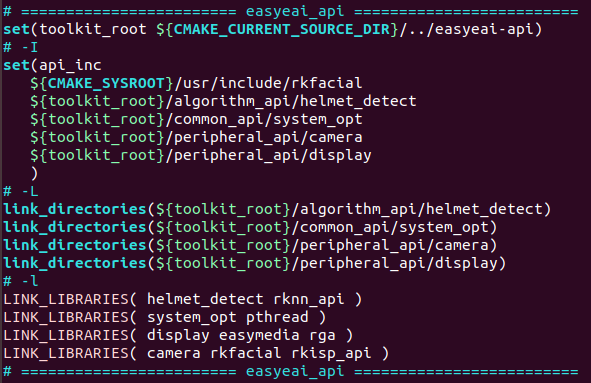Click pthread in LINK_LIBRARIES line
The height and width of the screenshot is (383, 591).
(277, 317)
